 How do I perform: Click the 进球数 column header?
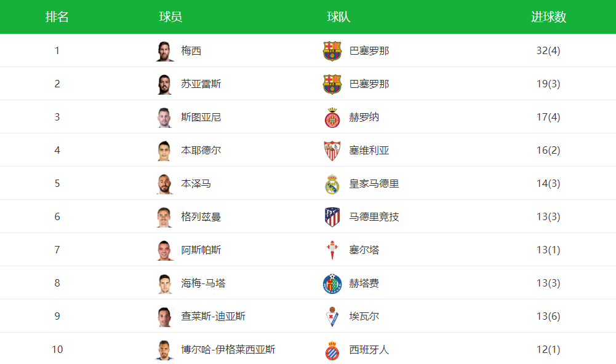548,17
